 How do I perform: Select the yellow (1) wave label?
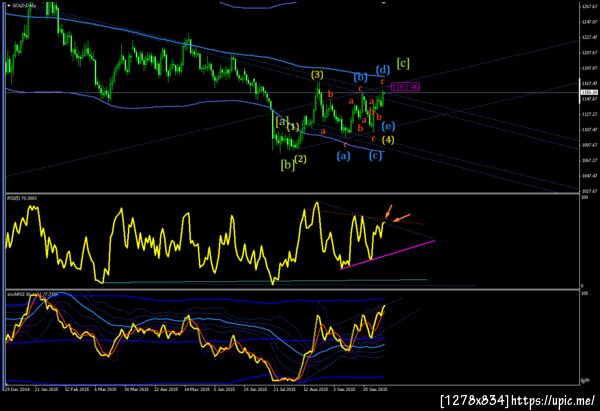tap(293, 127)
